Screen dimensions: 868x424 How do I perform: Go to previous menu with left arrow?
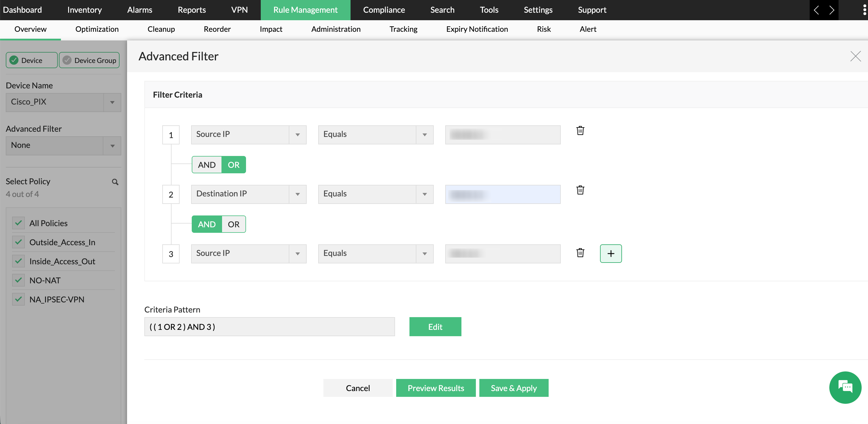[x=816, y=10]
